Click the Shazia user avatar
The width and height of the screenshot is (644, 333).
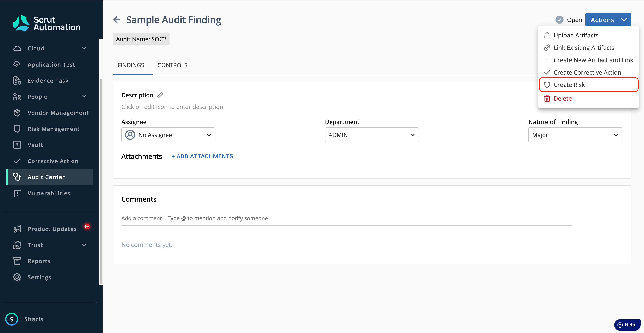coord(12,319)
